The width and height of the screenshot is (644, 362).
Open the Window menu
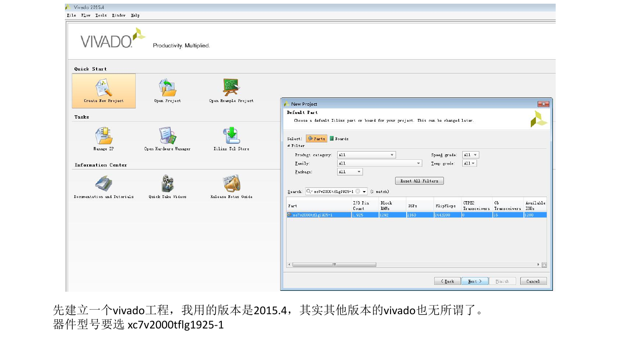pos(119,15)
